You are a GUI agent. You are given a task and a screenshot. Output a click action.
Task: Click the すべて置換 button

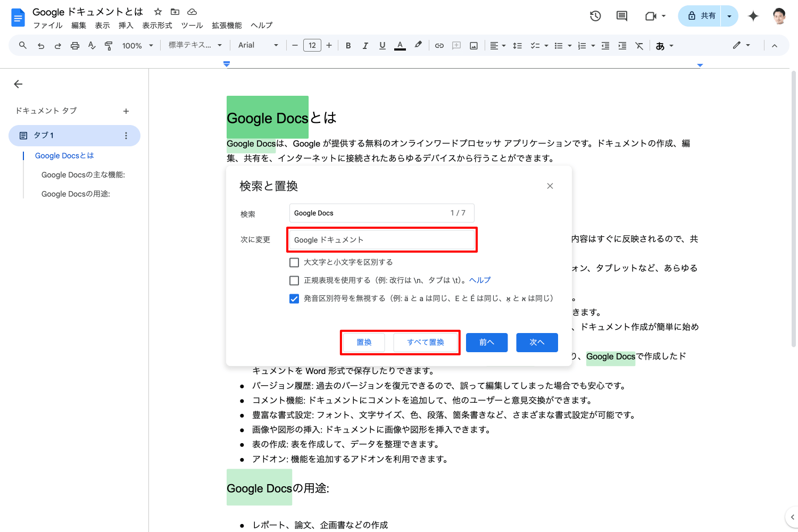(x=426, y=343)
